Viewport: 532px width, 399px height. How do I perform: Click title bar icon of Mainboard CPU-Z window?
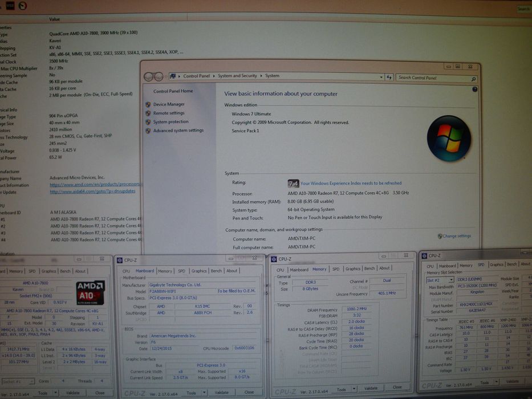point(119,260)
